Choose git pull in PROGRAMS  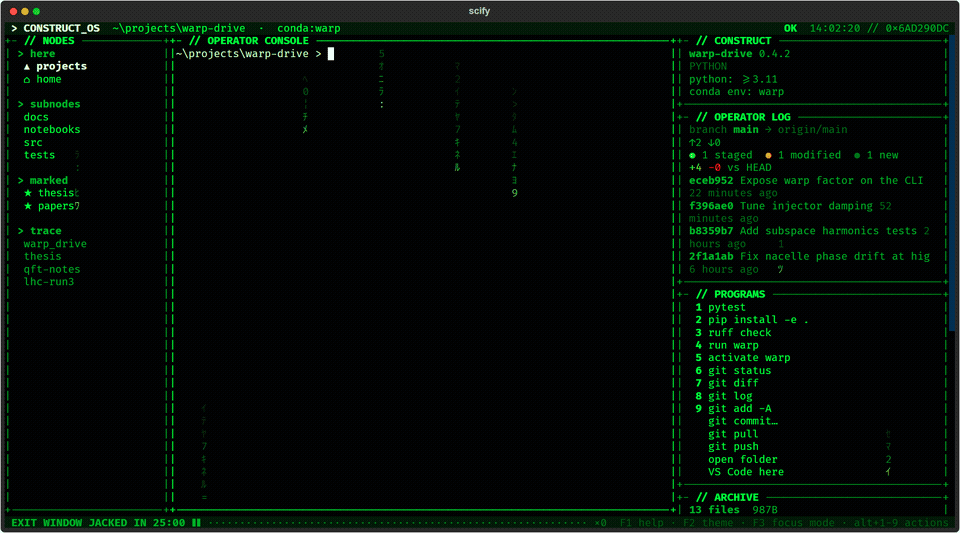(733, 434)
